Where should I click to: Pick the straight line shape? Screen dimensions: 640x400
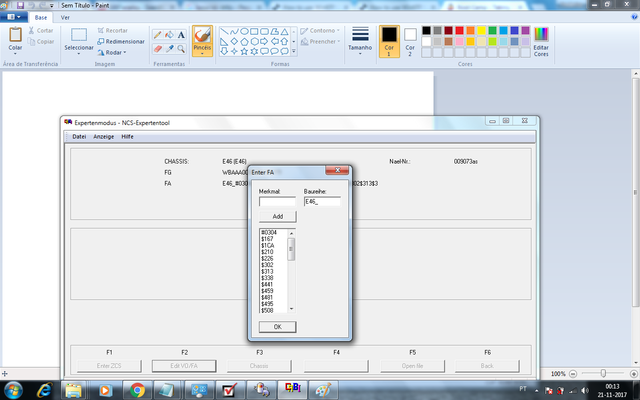(224, 31)
